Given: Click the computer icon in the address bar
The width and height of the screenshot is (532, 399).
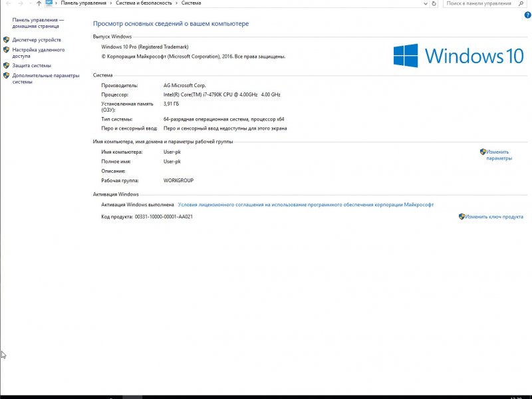Looking at the screenshot, I should 49,3.
